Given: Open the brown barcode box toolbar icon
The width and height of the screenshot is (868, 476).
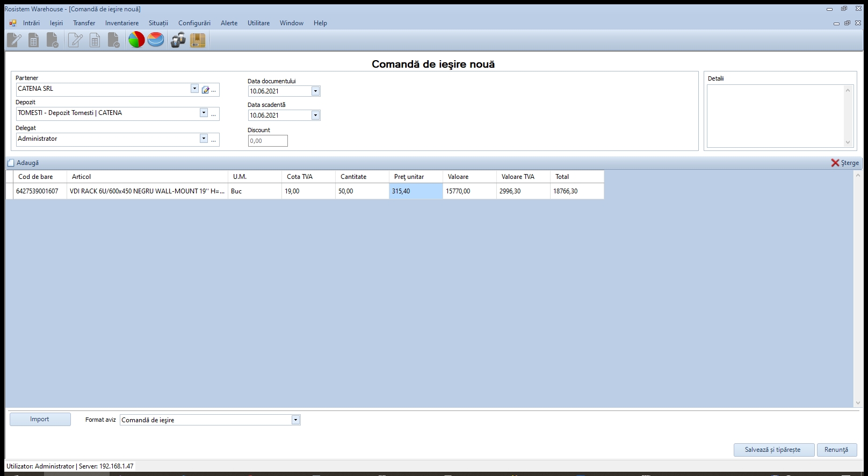Looking at the screenshot, I should (198, 40).
